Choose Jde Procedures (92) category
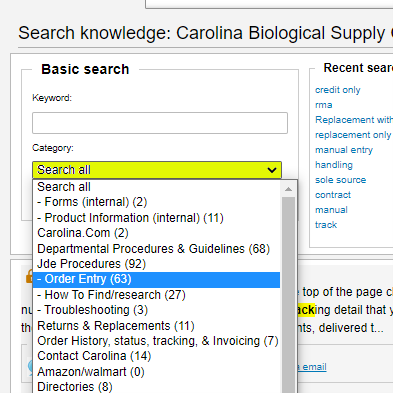This screenshot has height=393, width=393. click(156, 264)
